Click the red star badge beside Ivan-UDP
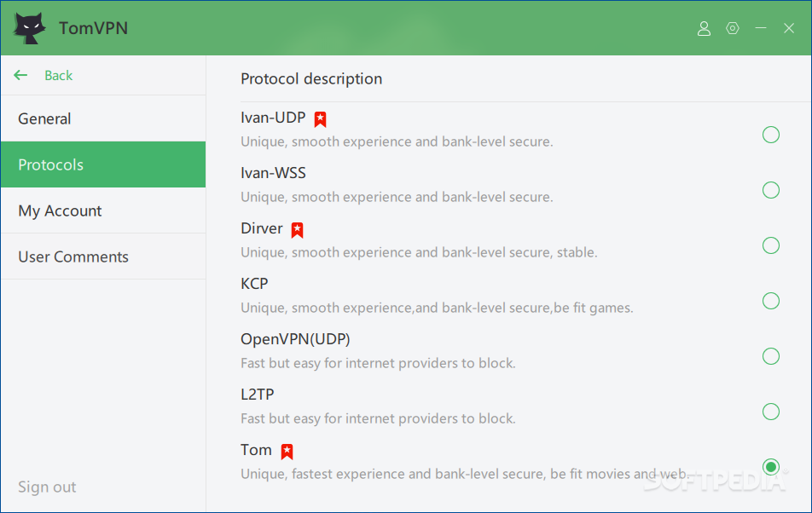The height and width of the screenshot is (513, 812). coord(321,119)
